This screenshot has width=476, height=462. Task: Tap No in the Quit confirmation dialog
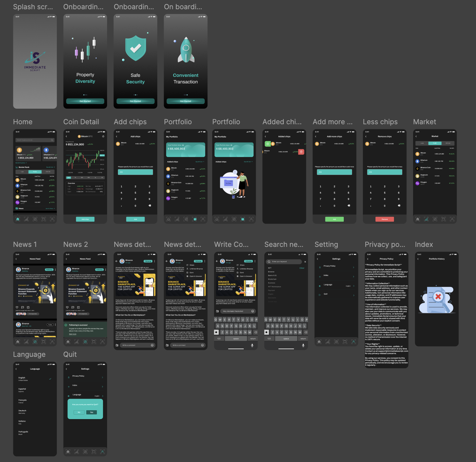(79, 412)
